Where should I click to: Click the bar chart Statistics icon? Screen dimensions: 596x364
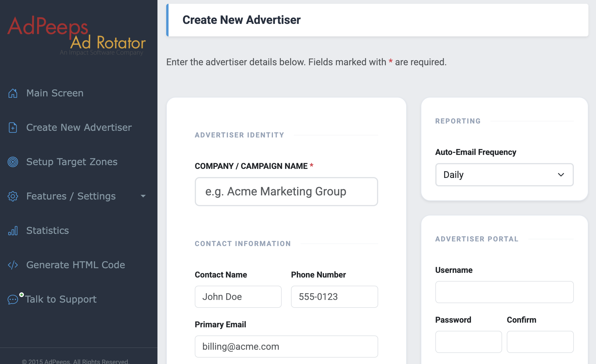(13, 231)
